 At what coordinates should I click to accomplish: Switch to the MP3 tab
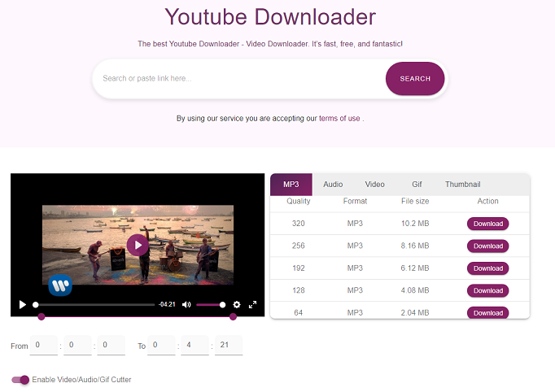click(291, 185)
